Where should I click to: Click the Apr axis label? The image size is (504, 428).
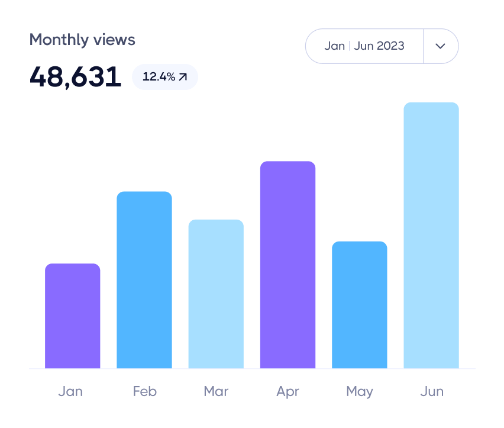coord(287,391)
